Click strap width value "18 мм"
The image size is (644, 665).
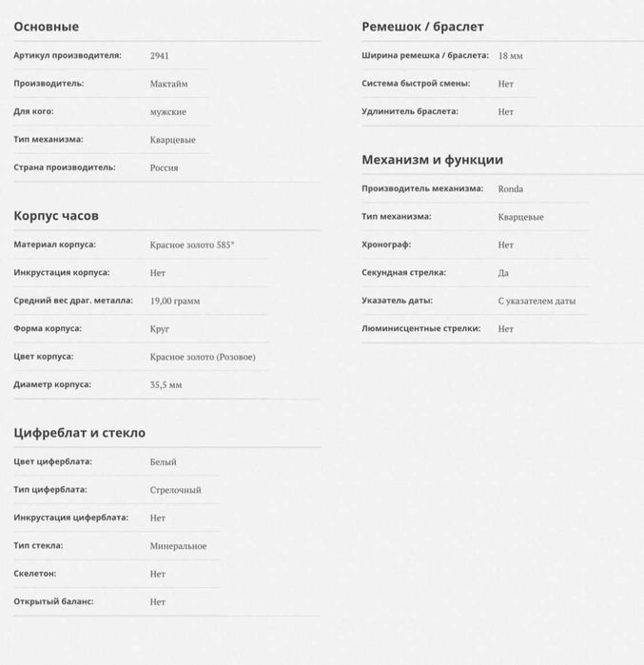(x=511, y=56)
